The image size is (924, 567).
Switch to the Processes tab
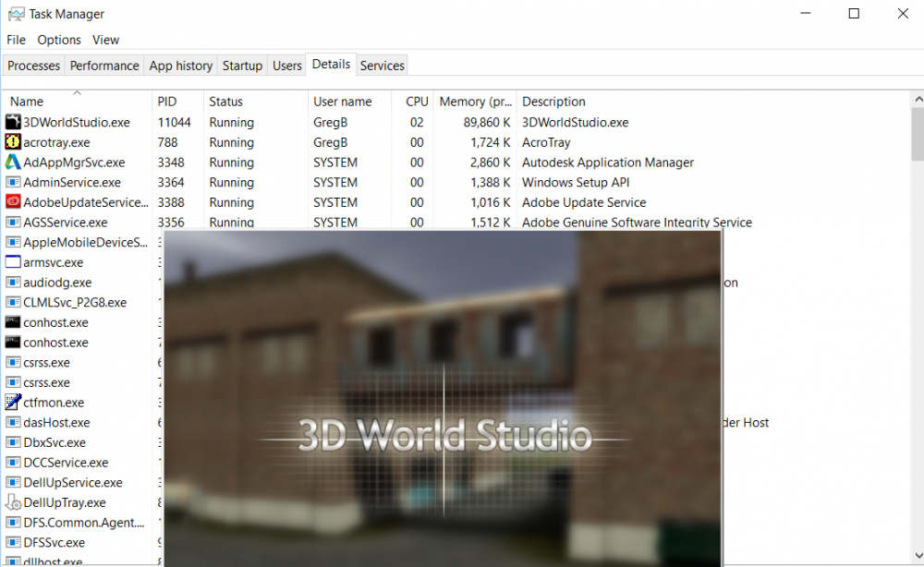click(x=34, y=66)
